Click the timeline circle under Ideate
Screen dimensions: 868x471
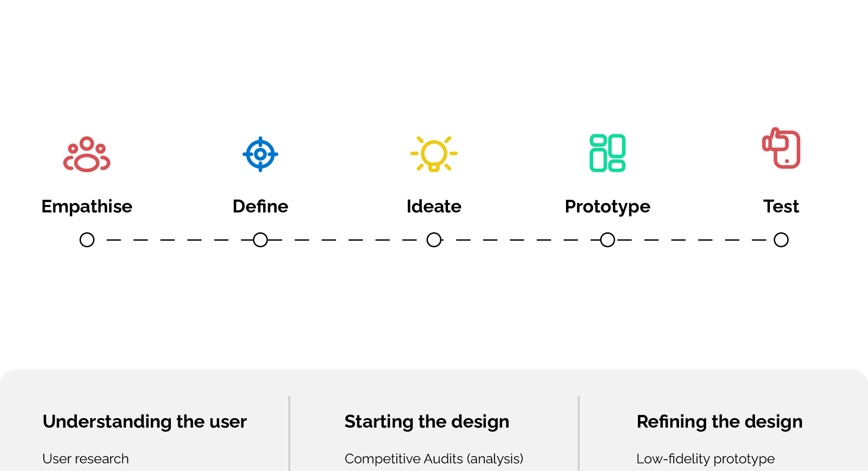pyautogui.click(x=434, y=240)
